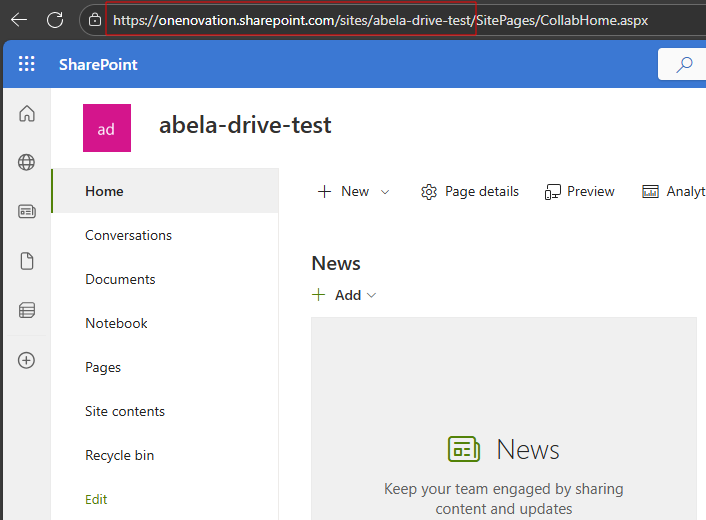Open My files document icon

click(x=27, y=261)
